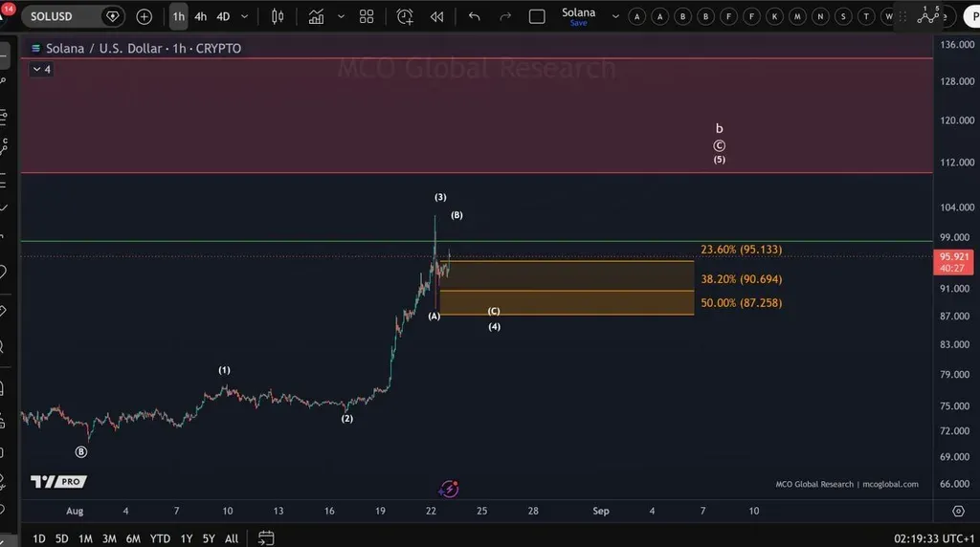Screen dimensions: 980x547
Task: Collapse the indicator legend showing 4
Action: (x=42, y=69)
